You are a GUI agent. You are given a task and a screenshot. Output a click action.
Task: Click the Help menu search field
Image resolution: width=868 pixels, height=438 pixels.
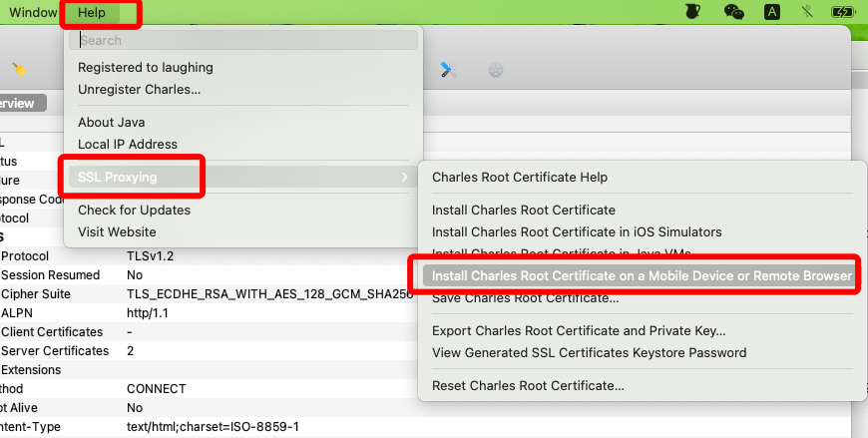pyautogui.click(x=243, y=40)
